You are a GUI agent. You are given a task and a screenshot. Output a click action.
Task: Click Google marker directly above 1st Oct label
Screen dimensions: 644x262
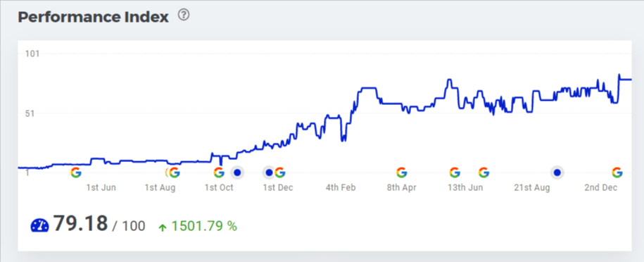pos(219,173)
